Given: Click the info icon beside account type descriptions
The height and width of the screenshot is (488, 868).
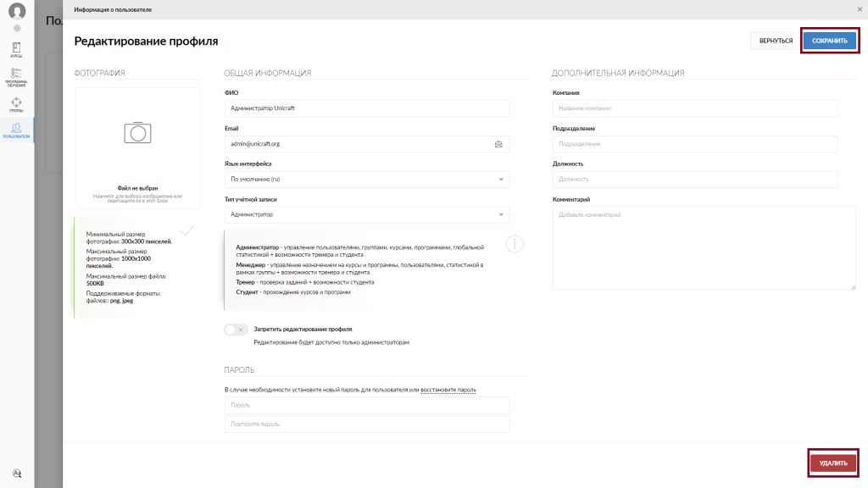Looking at the screenshot, I should point(515,244).
